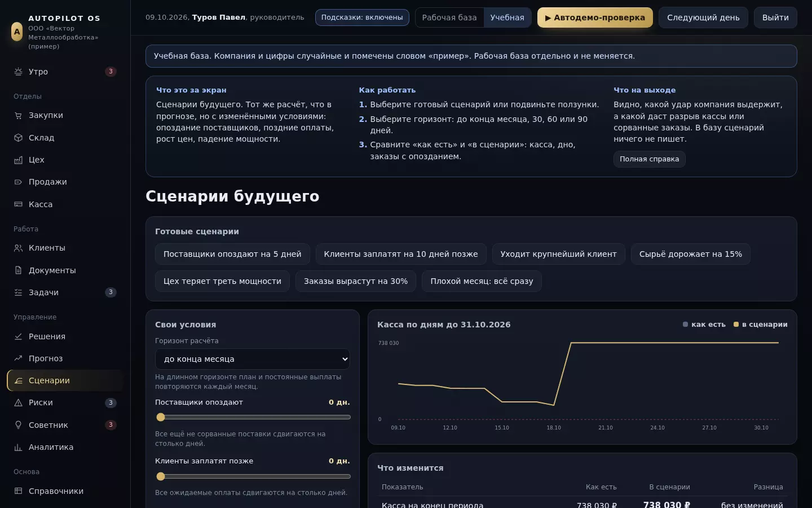Apply scenario Плохой месяц: всё сразу
This screenshot has height=508, width=812.
coord(482,281)
